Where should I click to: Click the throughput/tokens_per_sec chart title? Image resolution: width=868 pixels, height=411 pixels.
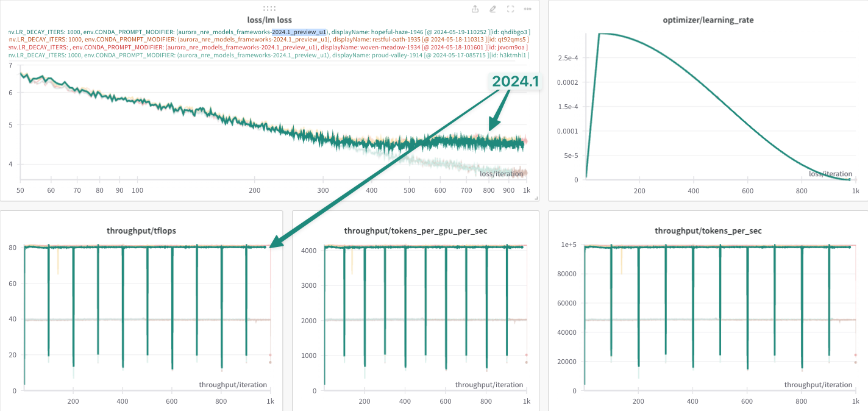tap(708, 231)
